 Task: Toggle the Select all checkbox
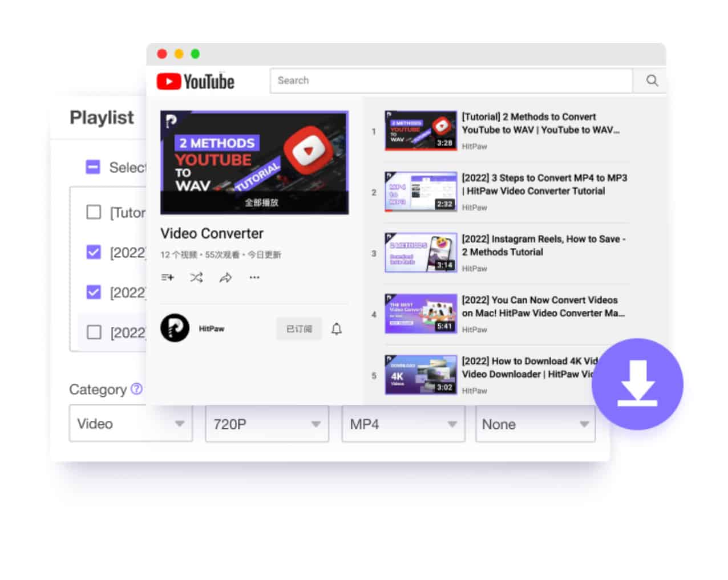(93, 167)
